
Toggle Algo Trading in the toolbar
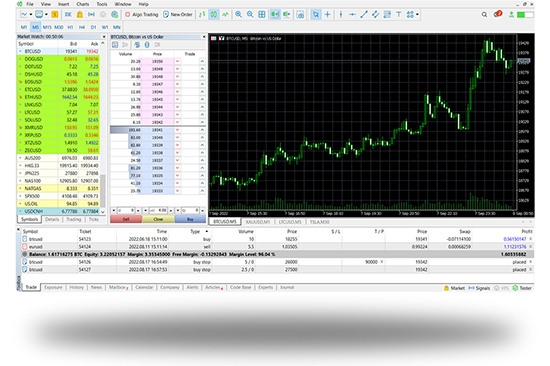coord(142,14)
